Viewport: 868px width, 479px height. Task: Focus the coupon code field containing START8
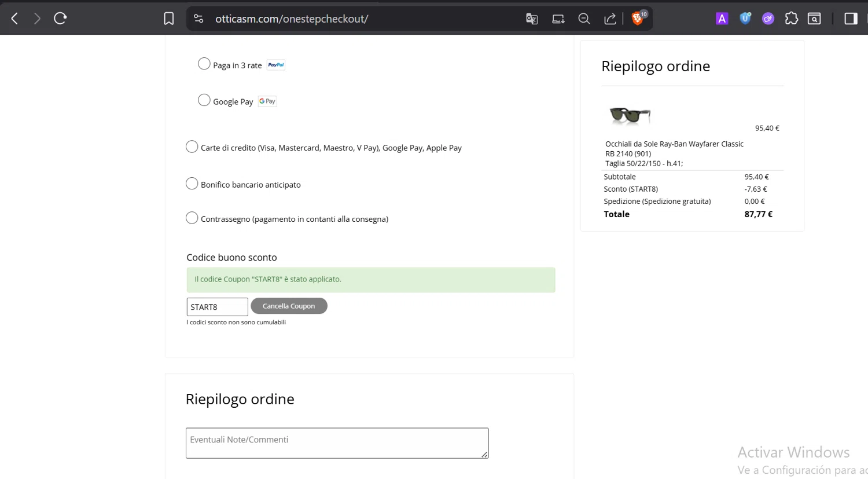pyautogui.click(x=217, y=307)
